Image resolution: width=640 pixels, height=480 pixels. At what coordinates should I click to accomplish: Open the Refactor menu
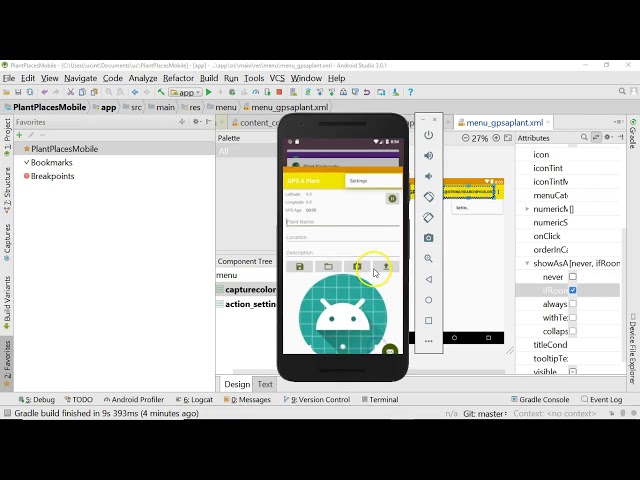click(178, 78)
